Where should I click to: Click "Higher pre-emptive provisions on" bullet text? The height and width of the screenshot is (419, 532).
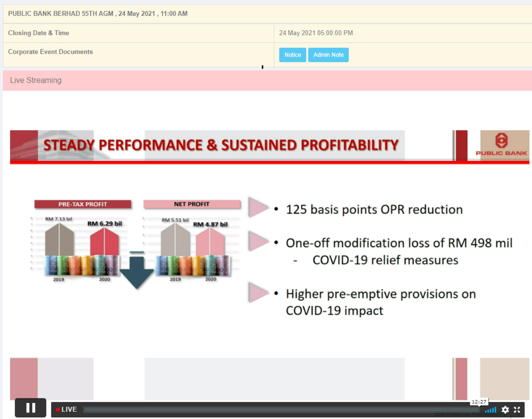point(381,294)
